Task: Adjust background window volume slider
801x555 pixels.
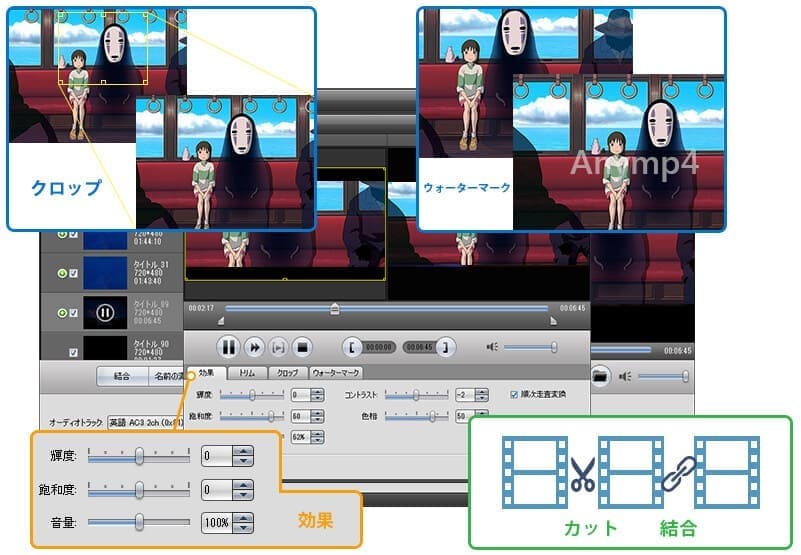Action: click(x=663, y=377)
